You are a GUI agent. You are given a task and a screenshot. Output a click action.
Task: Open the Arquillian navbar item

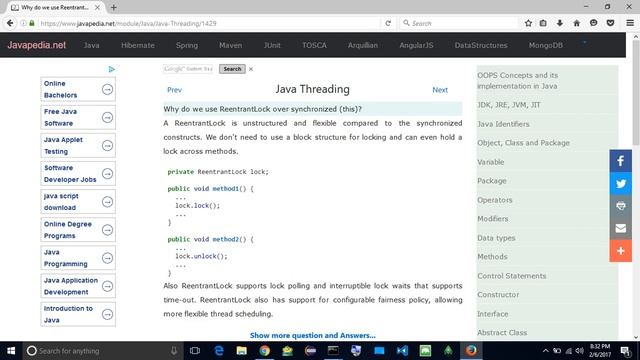(363, 45)
